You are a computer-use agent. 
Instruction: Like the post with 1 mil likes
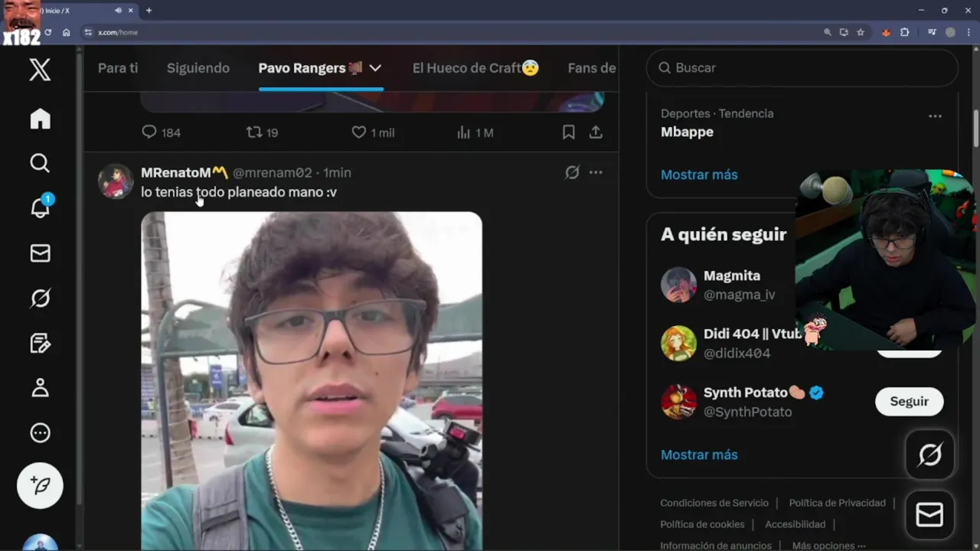point(373,132)
